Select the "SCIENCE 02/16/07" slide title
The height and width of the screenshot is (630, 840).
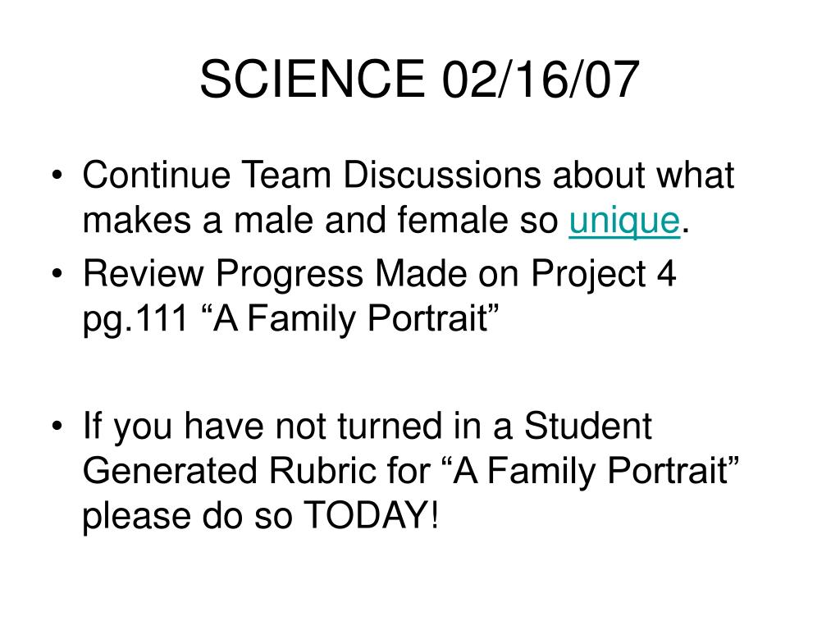coord(419,80)
